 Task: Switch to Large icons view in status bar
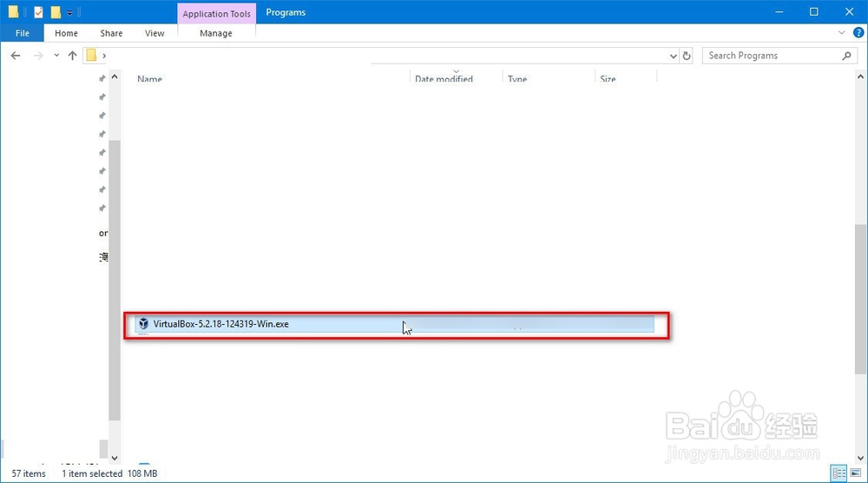(856, 473)
